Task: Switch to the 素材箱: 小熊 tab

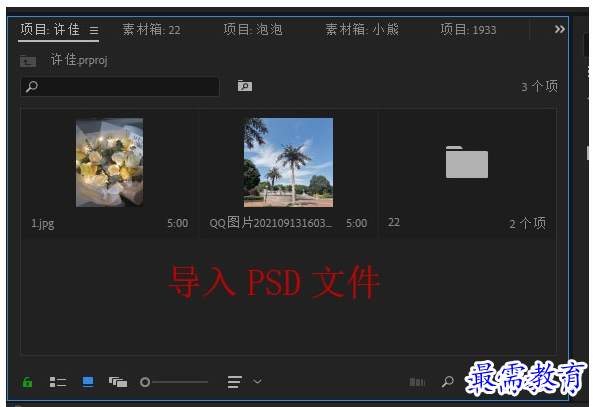Action: click(362, 30)
